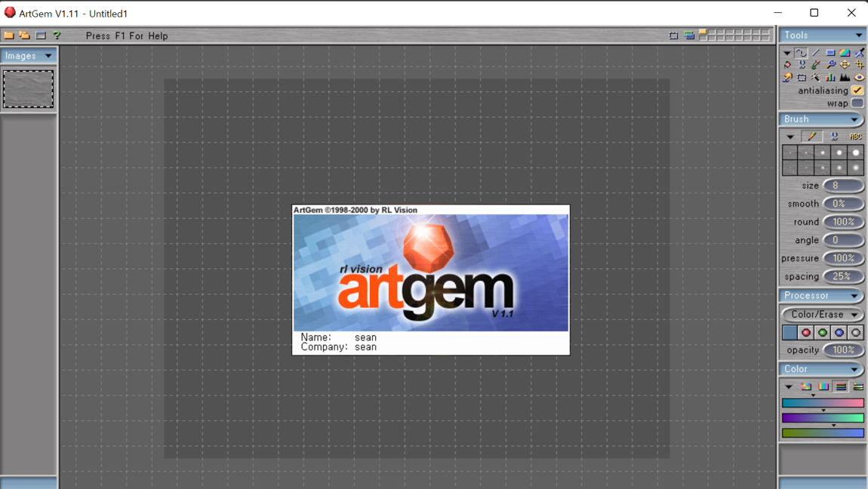Toggle the blue channel button

[839, 333]
